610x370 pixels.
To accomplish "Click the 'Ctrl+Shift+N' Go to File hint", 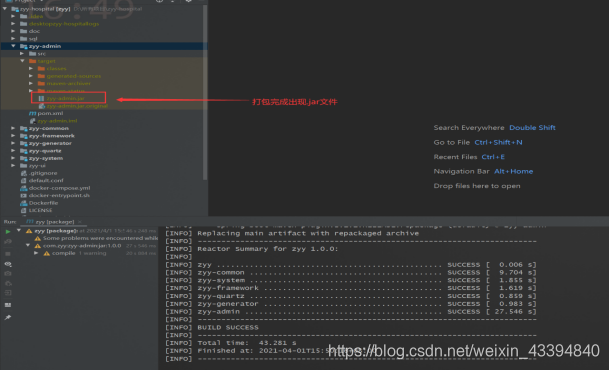I will pos(498,142).
